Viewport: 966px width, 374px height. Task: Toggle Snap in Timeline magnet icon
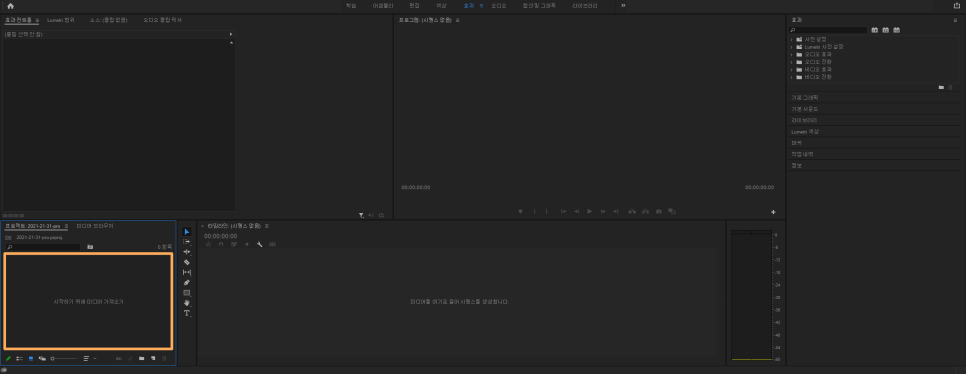pyautogui.click(x=221, y=245)
